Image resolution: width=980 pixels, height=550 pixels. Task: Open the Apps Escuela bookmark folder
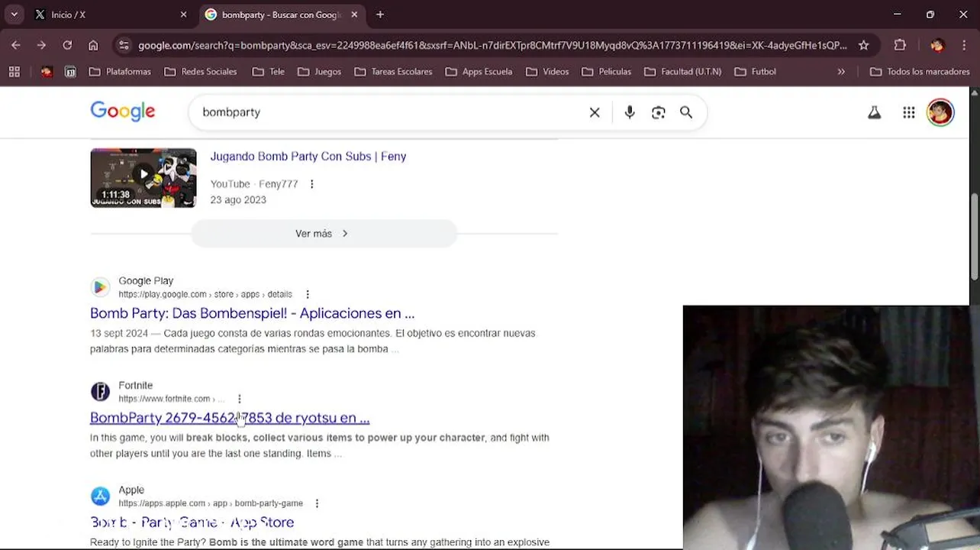[x=479, y=72]
